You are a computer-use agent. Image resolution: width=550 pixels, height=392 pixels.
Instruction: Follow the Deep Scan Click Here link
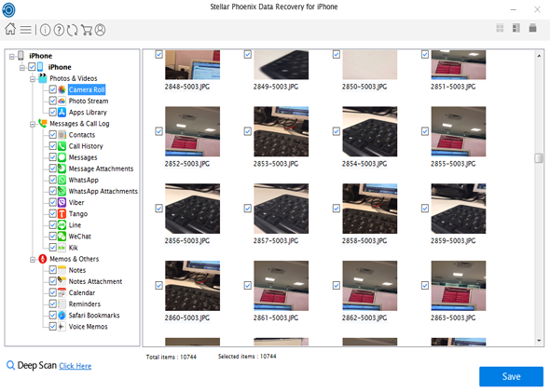tap(76, 366)
